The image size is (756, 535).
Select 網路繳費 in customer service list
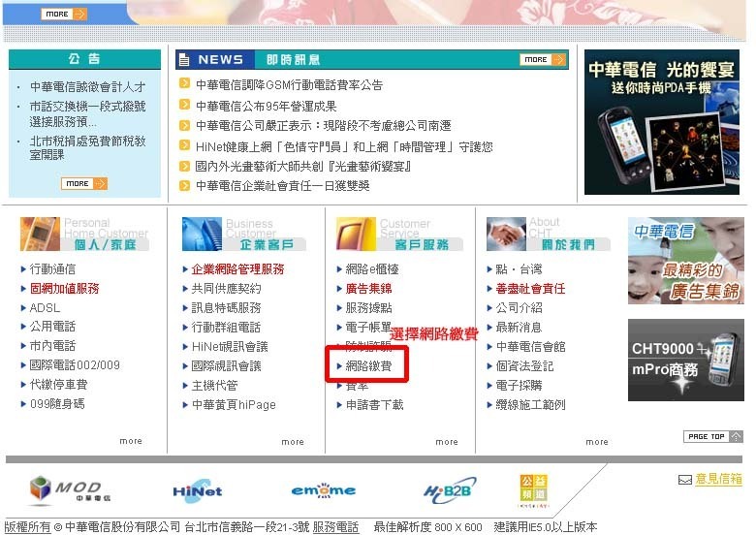tap(370, 365)
